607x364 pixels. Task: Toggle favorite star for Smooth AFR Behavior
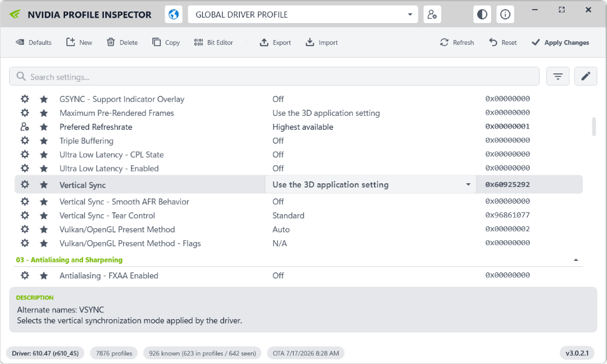pyautogui.click(x=44, y=202)
